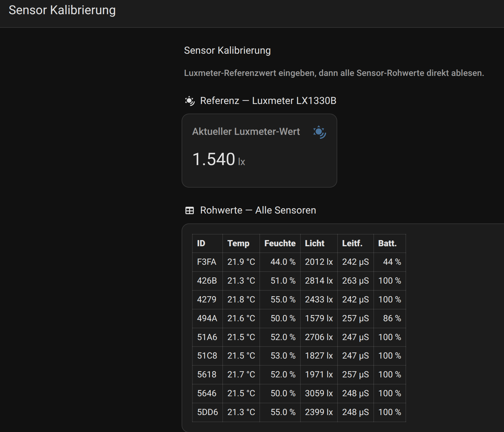
Task: Click the 44 % battery value for F3FA
Action: coord(392,262)
